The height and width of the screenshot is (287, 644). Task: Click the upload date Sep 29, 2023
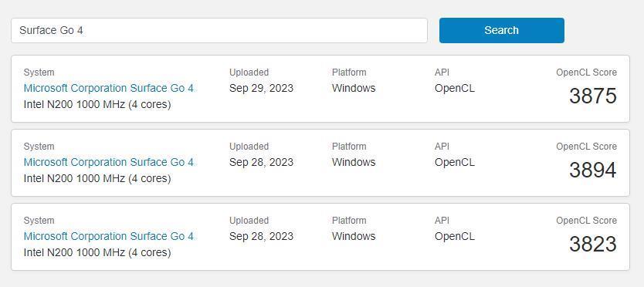261,88
